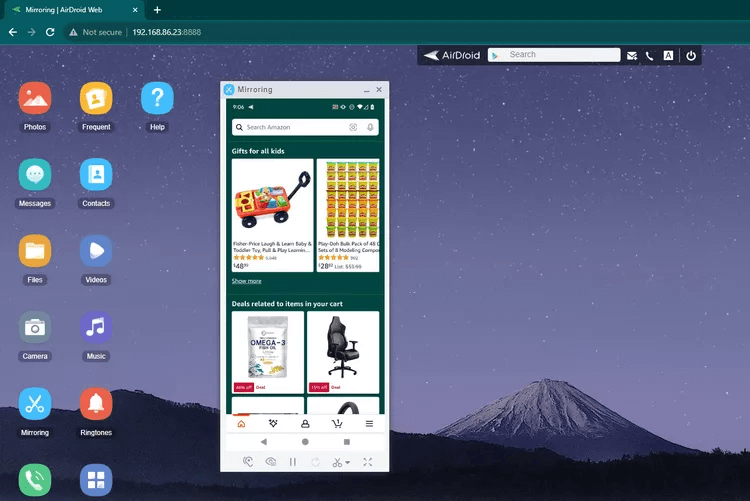Open the Camera app icon
The image size is (750, 501).
coord(35,327)
